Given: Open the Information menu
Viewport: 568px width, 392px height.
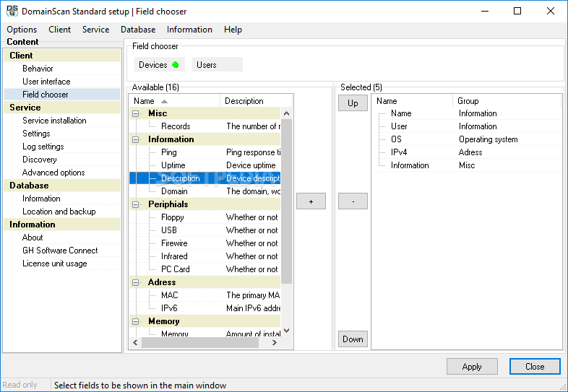Looking at the screenshot, I should point(189,30).
